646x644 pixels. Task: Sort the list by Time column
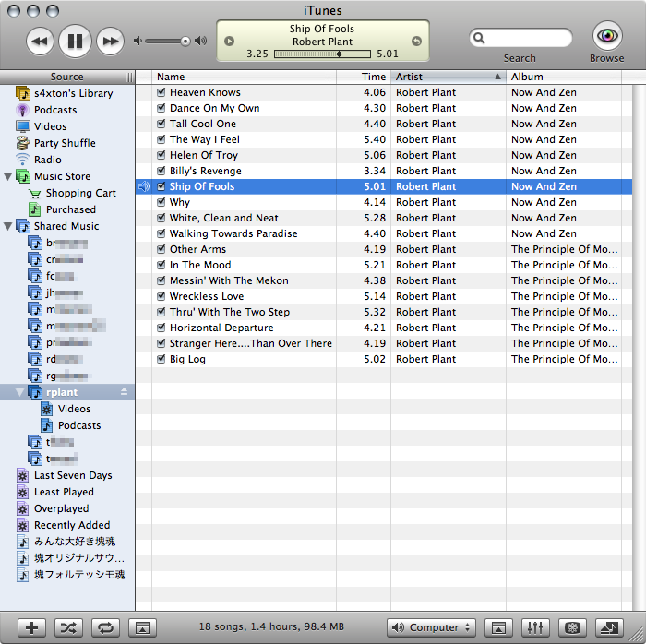373,77
